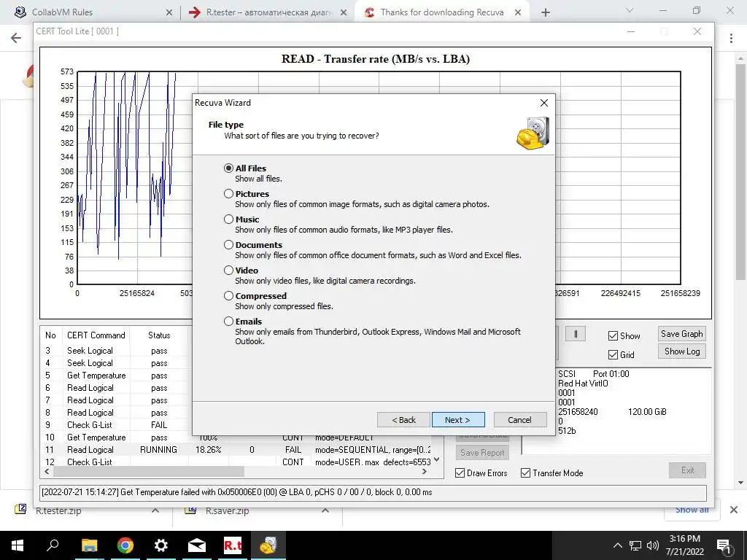Open Settings from the taskbar
The image size is (747, 560).
pyautogui.click(x=161, y=545)
